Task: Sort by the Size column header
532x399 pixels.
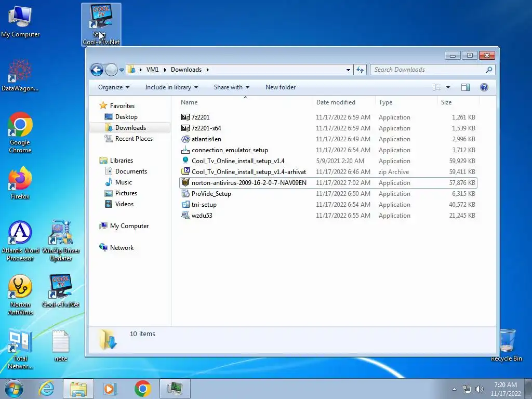Action: [x=458, y=102]
